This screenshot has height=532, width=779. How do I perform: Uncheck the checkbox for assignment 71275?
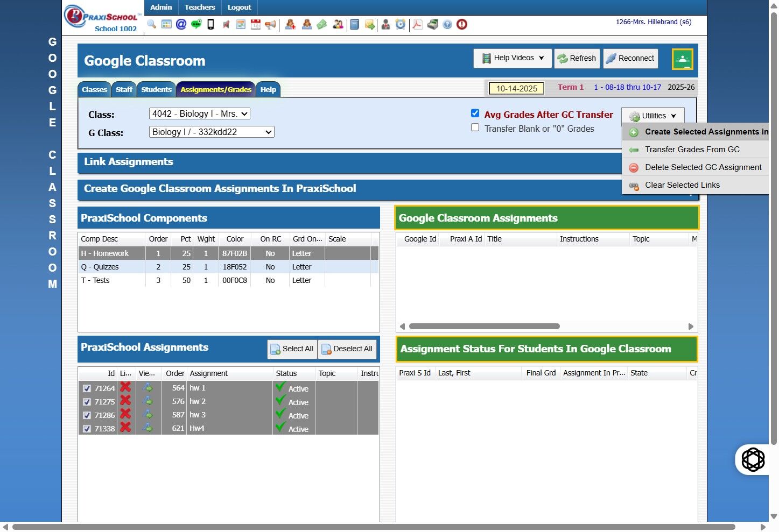pos(87,402)
